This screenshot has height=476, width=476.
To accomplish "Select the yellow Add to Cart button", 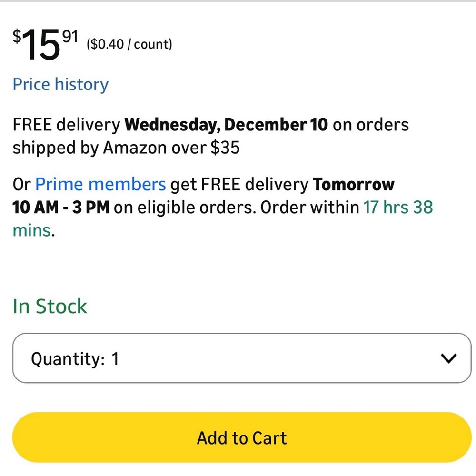I will click(x=241, y=437).
